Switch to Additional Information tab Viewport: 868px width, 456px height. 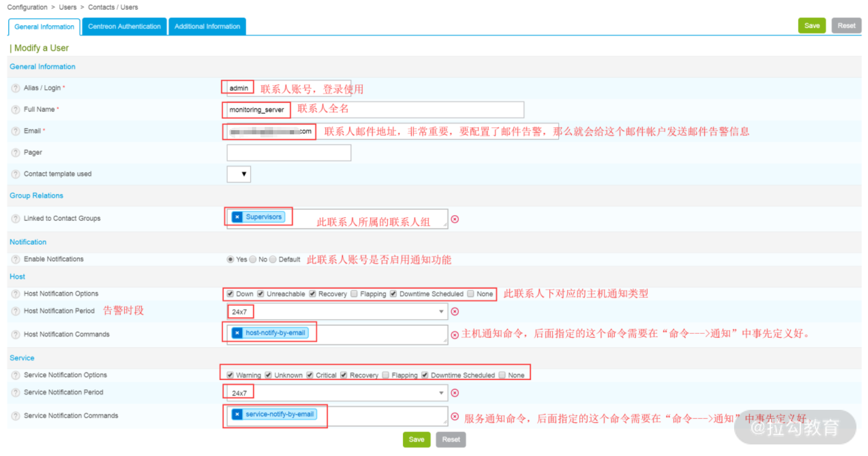point(207,27)
